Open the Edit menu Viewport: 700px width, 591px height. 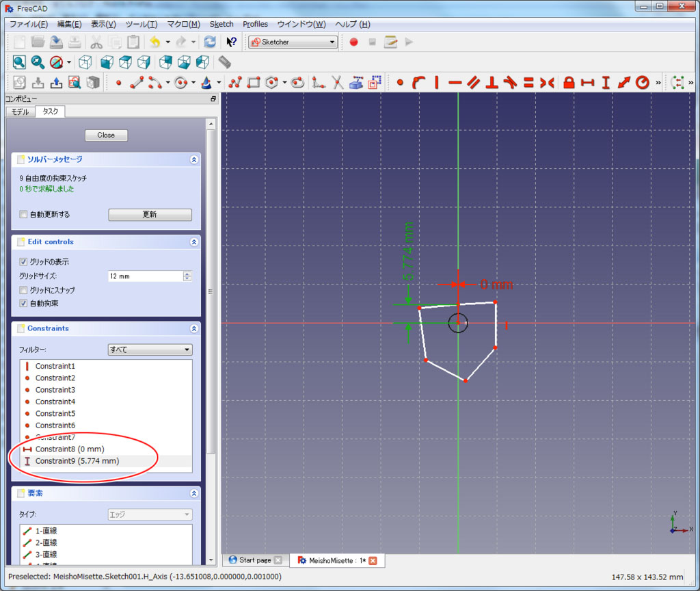pyautogui.click(x=69, y=24)
